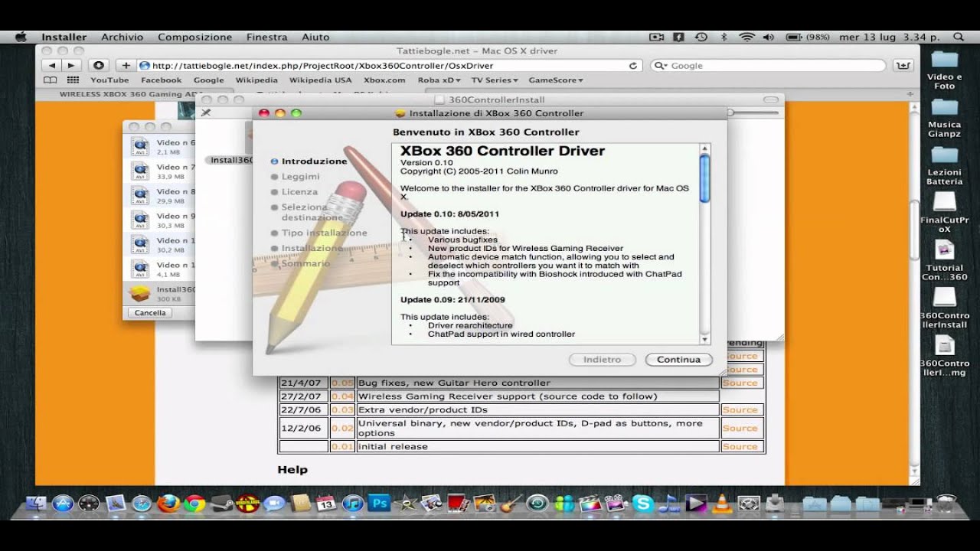
Task: Open the Apple menu
Action: point(21,37)
